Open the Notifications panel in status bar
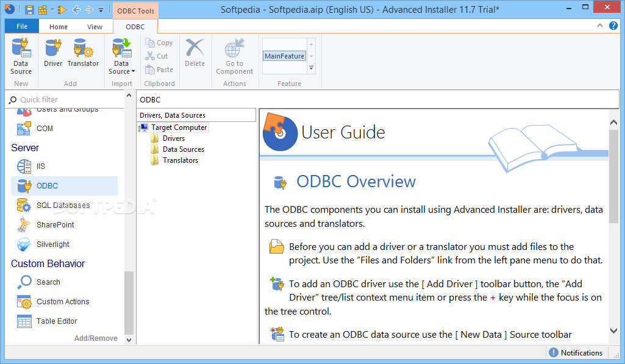Viewport: 625px width, 364px height. 576,353
